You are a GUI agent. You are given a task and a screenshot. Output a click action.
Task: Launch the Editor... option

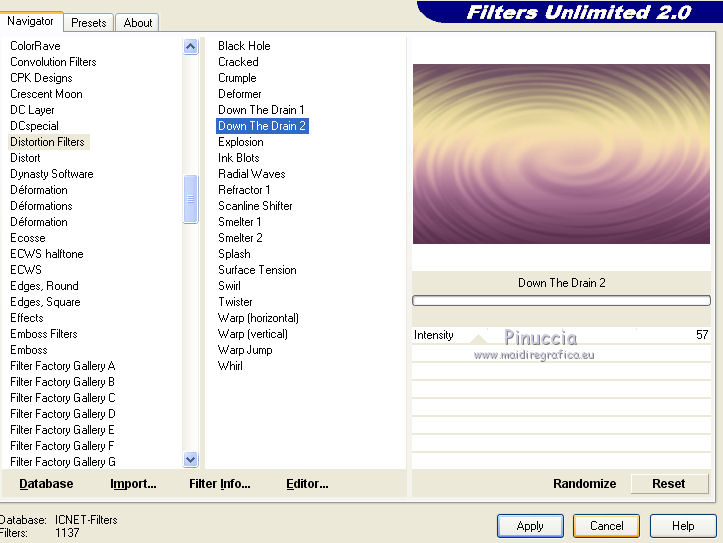307,484
